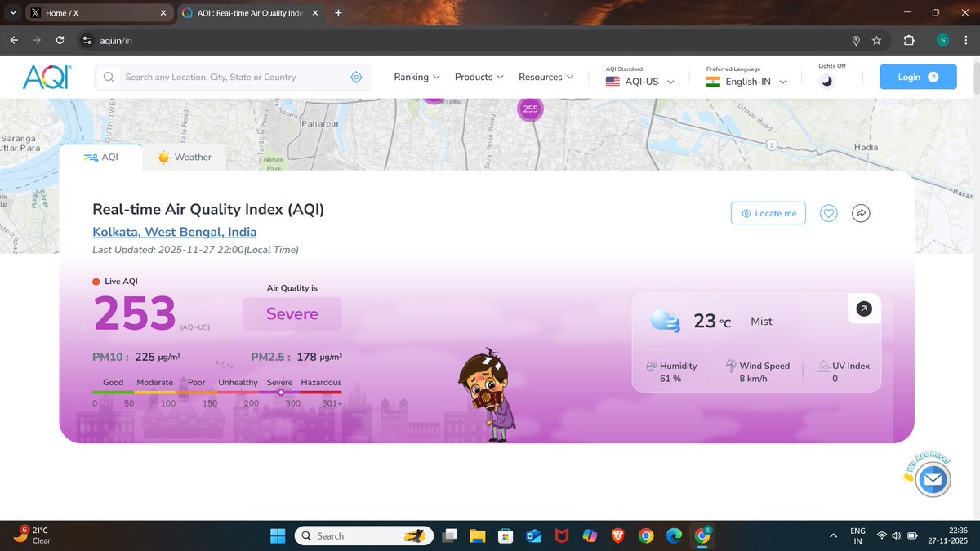Click the share arrow icon
The image size is (980, 551).
click(x=861, y=213)
